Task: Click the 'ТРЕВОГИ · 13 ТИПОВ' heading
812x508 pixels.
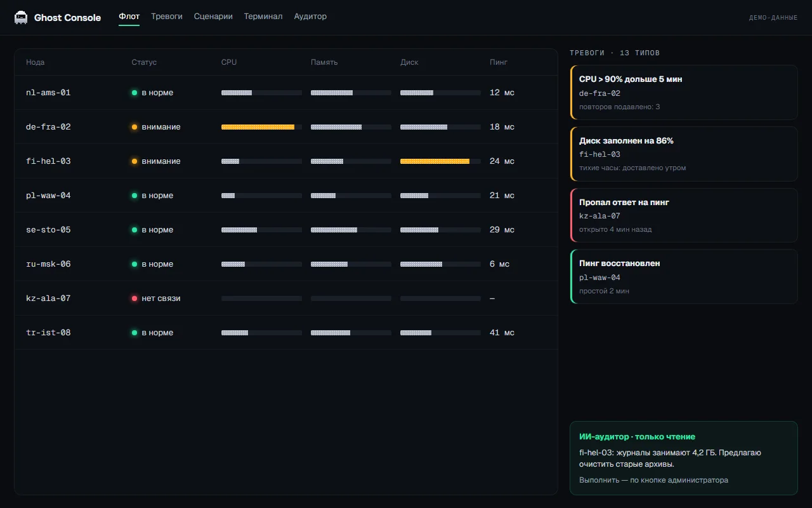Action: (x=615, y=53)
